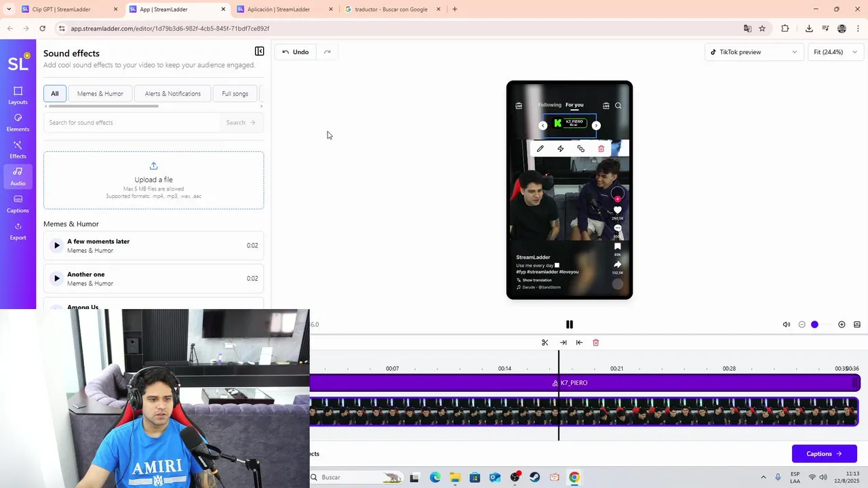Select the video thumbnail strip track

585,411
